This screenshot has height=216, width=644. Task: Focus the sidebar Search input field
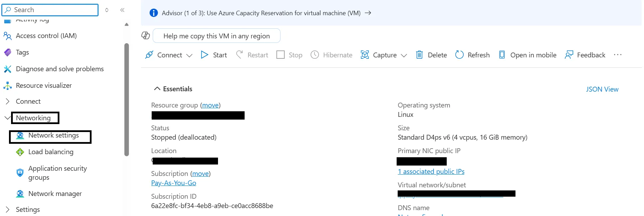50,10
